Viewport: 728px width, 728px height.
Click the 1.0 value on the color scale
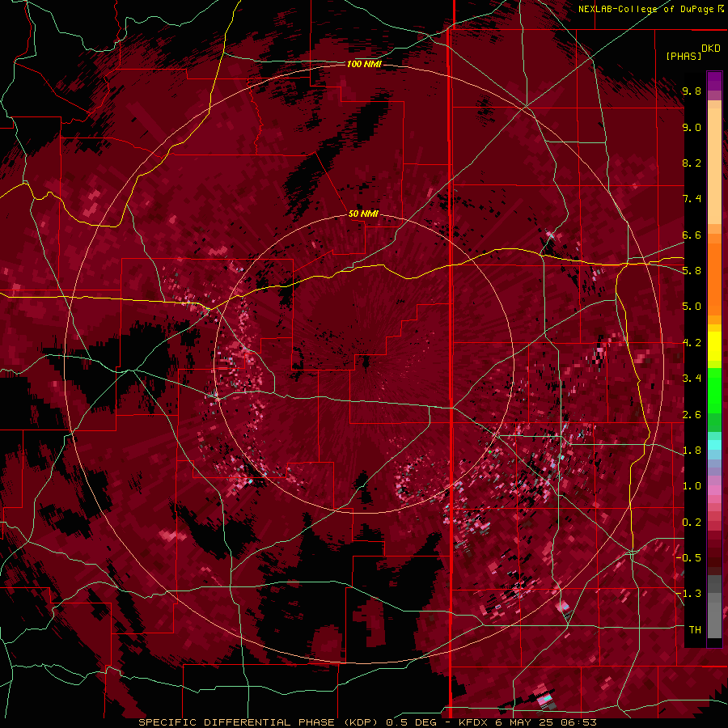[x=692, y=486]
